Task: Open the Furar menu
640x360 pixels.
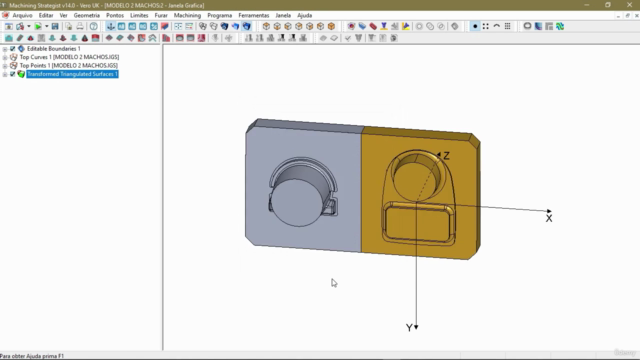Action: pyautogui.click(x=161, y=15)
